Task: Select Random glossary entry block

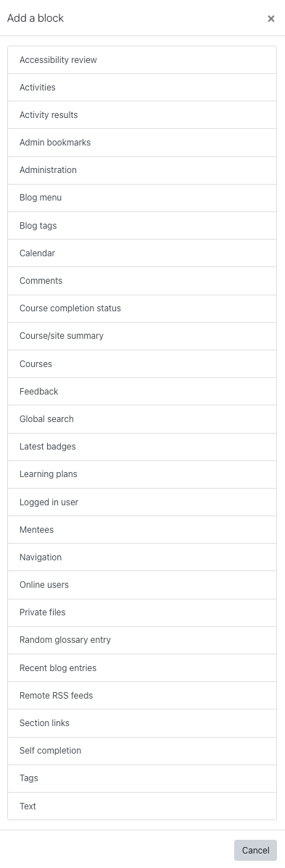Action: [142, 640]
